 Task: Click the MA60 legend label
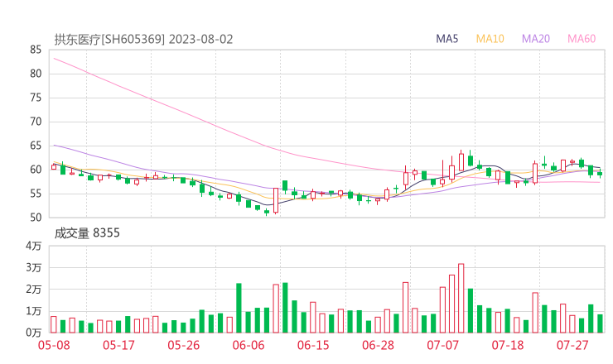[582, 39]
